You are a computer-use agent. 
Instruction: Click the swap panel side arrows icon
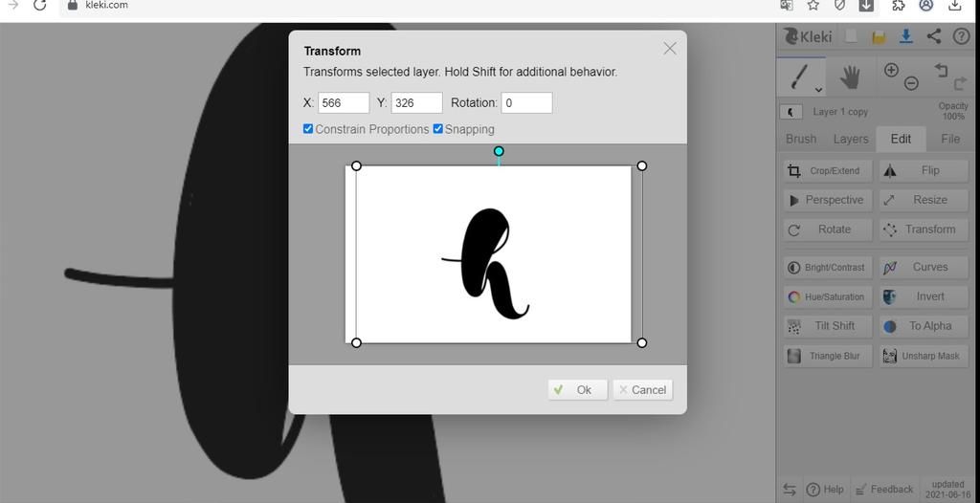pyautogui.click(x=790, y=490)
